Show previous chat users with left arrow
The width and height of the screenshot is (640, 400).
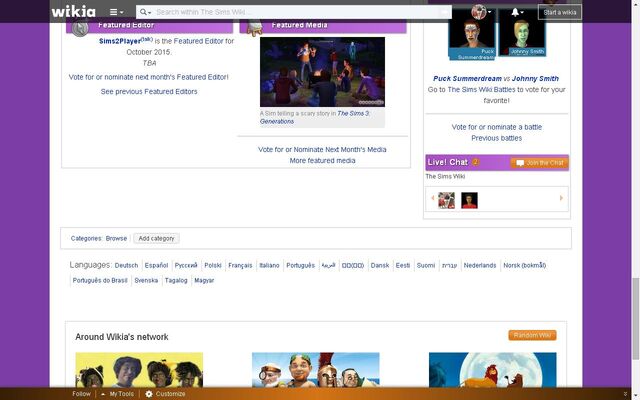click(432, 198)
